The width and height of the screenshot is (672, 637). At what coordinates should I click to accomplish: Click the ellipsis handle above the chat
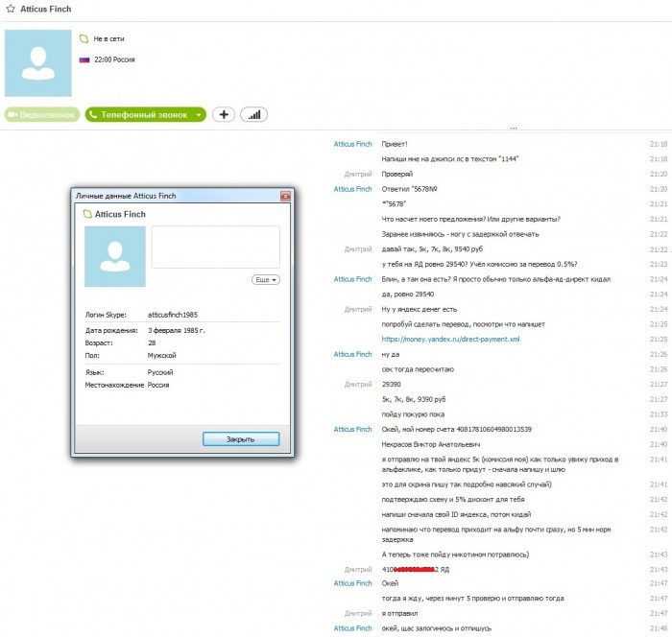pos(514,128)
